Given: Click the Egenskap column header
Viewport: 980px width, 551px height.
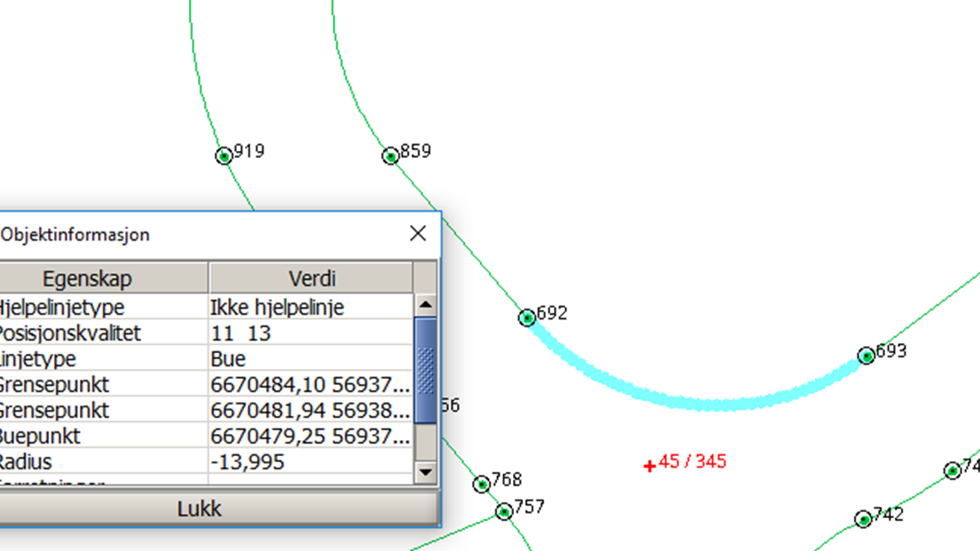Looking at the screenshot, I should tap(87, 279).
